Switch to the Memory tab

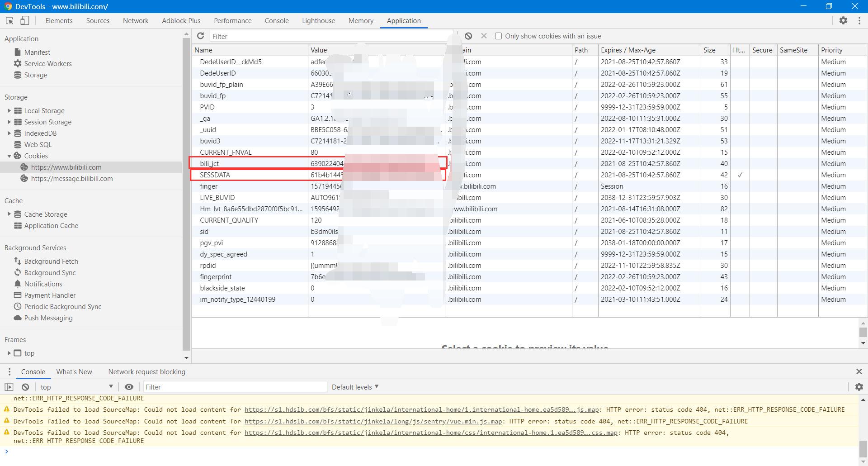click(361, 21)
